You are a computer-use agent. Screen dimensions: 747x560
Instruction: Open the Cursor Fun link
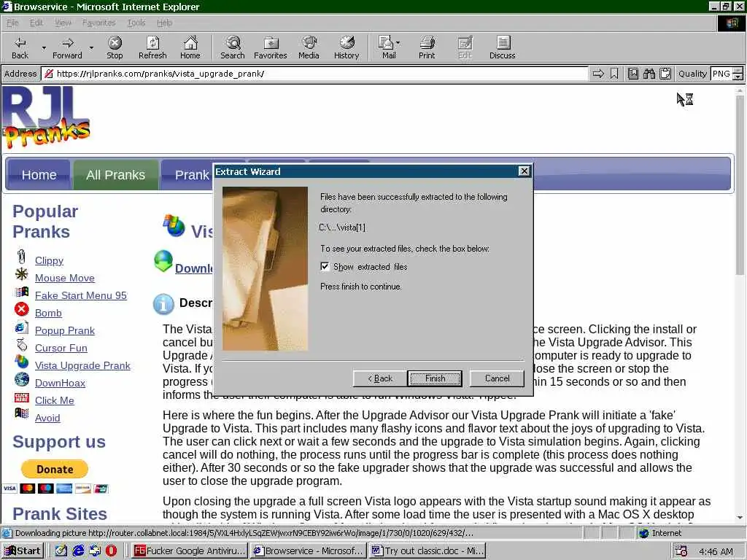pyautogui.click(x=61, y=348)
